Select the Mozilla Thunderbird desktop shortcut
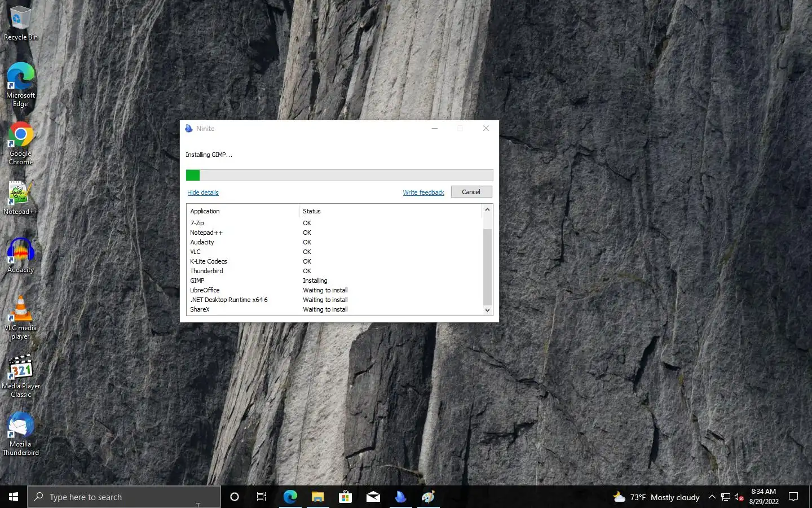812x508 pixels. pyautogui.click(x=21, y=434)
